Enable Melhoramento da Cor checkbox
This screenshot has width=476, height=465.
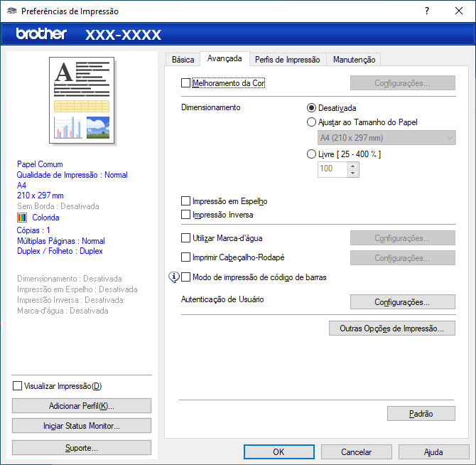point(186,83)
